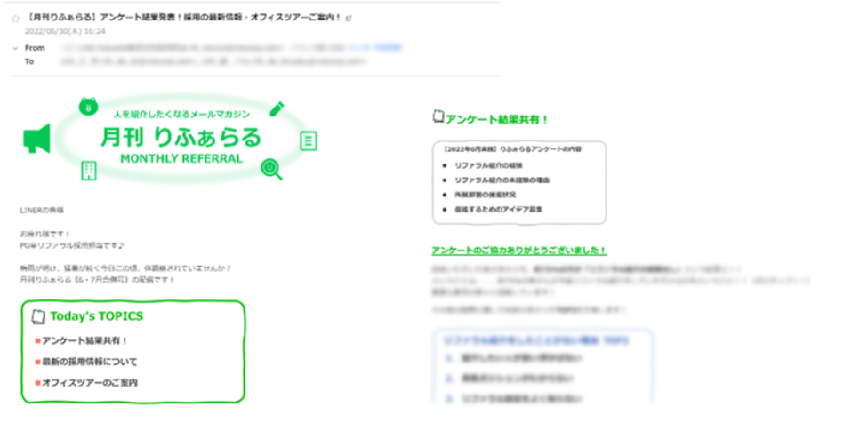Image resolution: width=868 pixels, height=439 pixels.
Task: Click the building icon on banner
Action: [x=89, y=171]
